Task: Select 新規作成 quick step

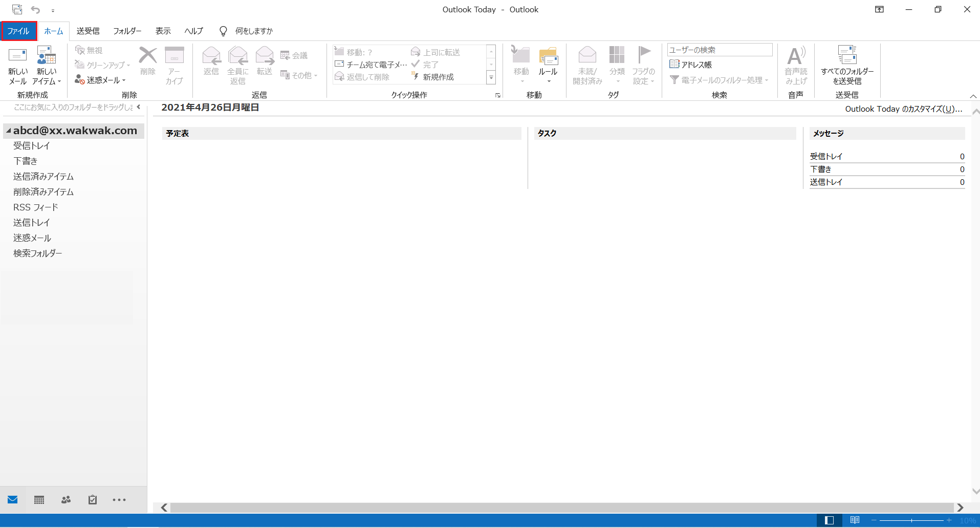Action: coord(433,77)
